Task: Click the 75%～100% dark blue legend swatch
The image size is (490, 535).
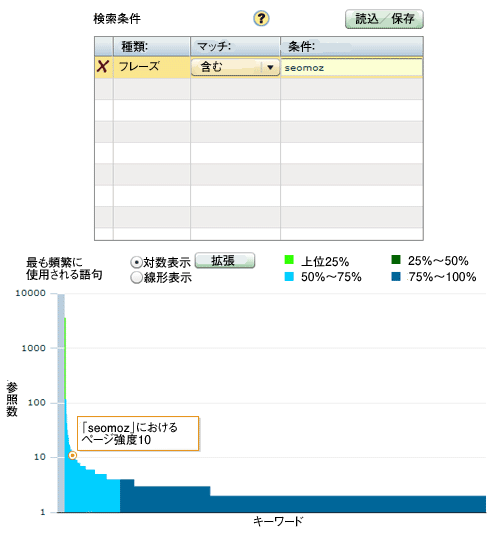Action: (396, 276)
